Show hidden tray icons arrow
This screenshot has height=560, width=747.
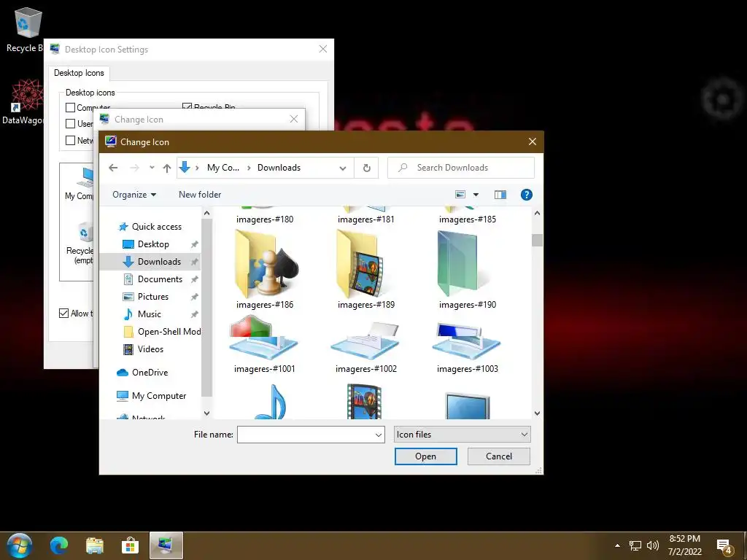click(x=617, y=545)
